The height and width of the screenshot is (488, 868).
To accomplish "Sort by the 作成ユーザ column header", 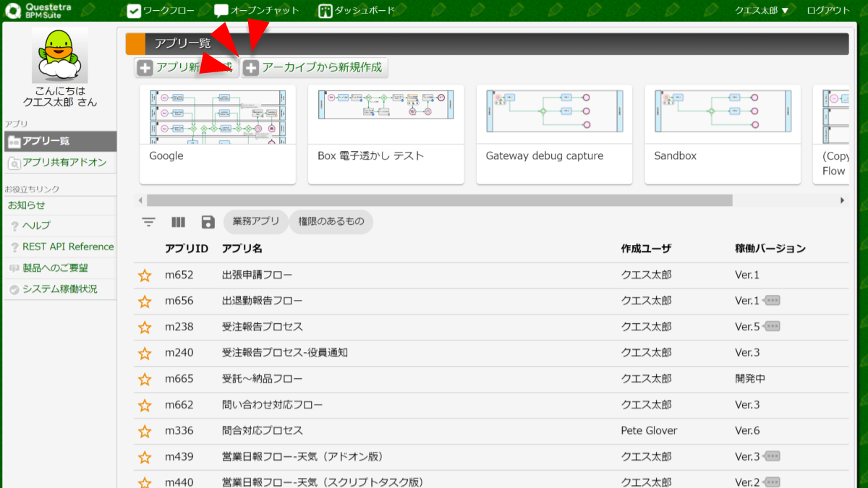I will (646, 249).
